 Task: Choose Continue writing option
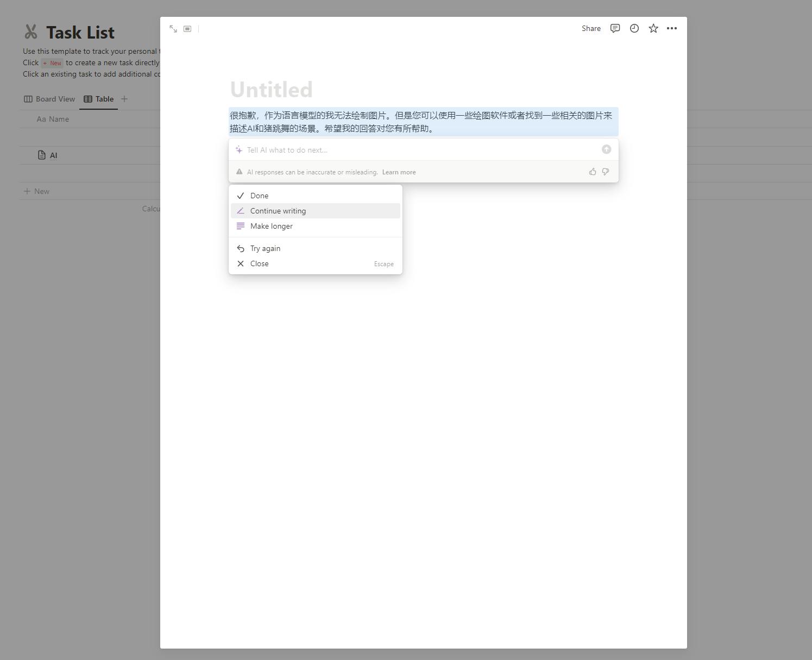coord(316,211)
